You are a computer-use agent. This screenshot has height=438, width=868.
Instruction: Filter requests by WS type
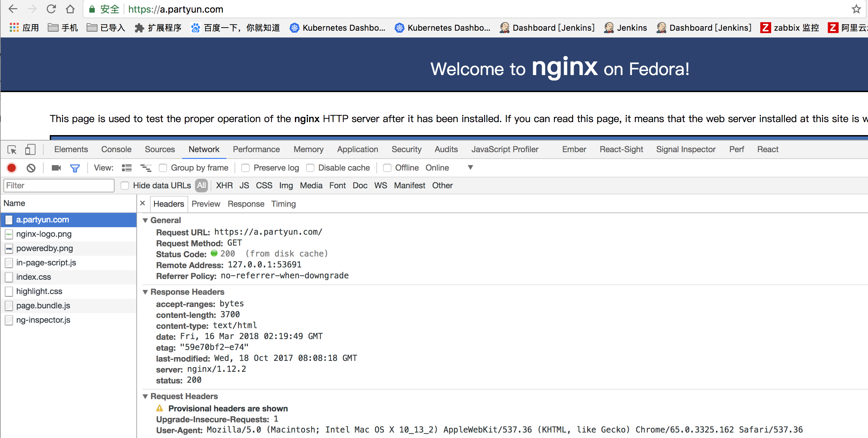pyautogui.click(x=380, y=186)
